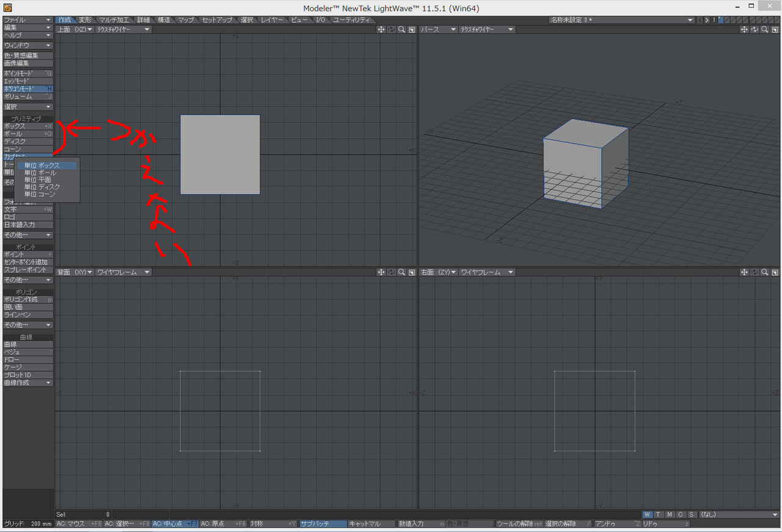This screenshot has height=532, width=782.
Task: Open the パース view type dropdown
Action: tap(437, 29)
